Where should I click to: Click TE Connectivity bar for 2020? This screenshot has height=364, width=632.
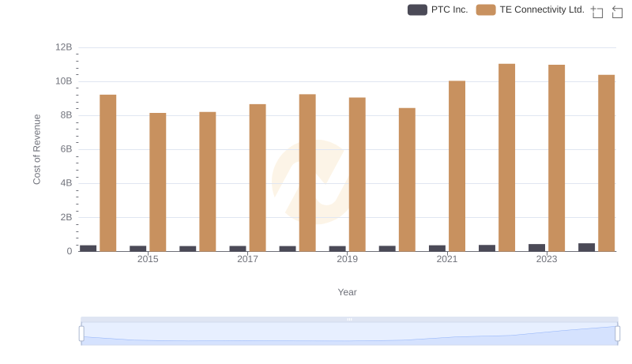(407, 179)
